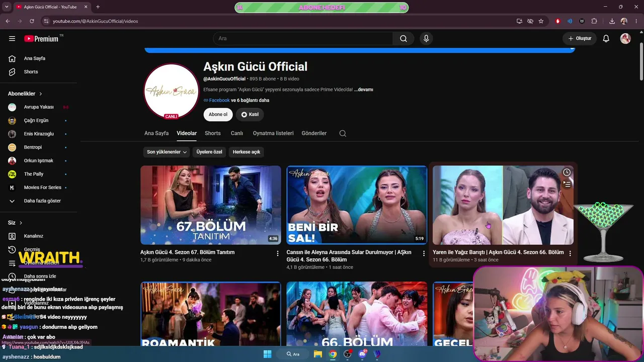Open a new browser tab
The image size is (644, 362).
(x=98, y=7)
